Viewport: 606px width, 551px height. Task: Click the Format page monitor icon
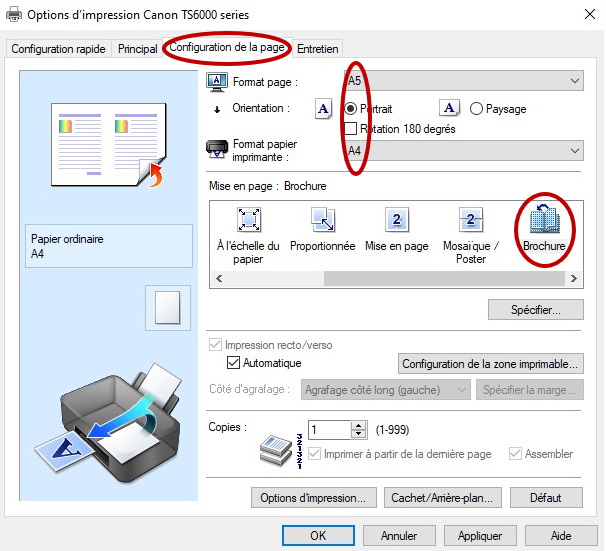click(x=217, y=82)
